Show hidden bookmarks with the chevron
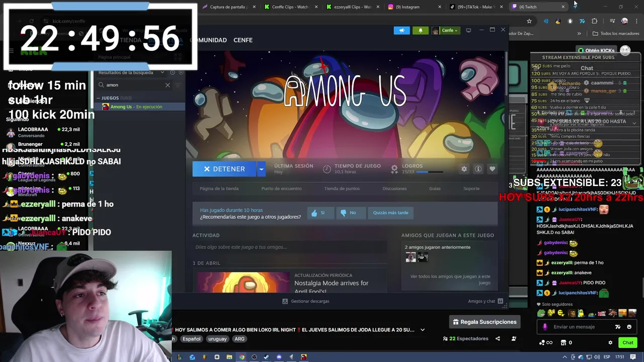This screenshot has height=362, width=644. pyautogui.click(x=579, y=34)
